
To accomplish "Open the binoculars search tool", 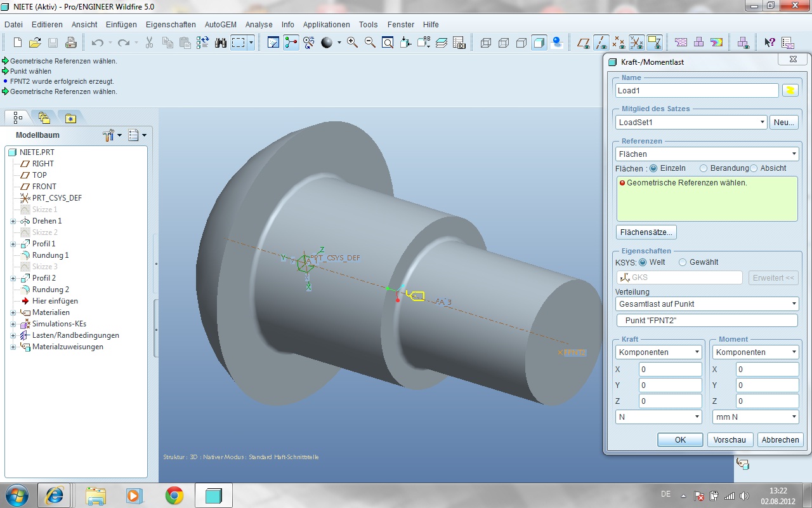I will coord(221,43).
